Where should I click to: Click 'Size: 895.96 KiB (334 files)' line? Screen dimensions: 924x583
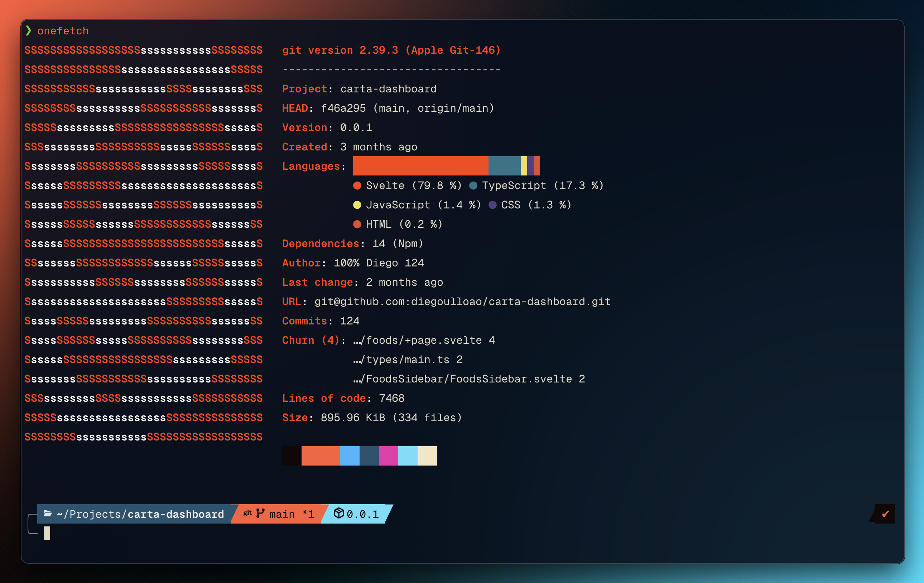tap(372, 418)
